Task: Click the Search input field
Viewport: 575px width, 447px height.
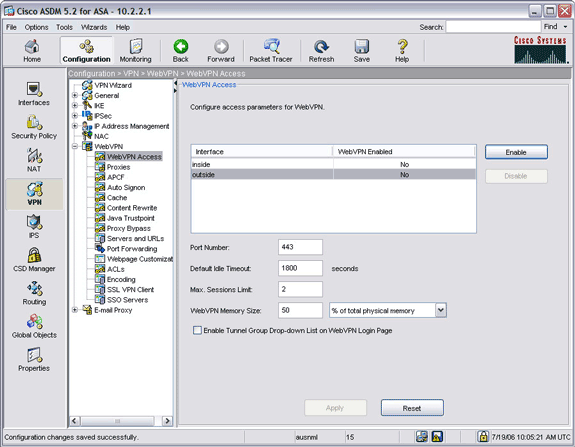Action: [x=493, y=27]
